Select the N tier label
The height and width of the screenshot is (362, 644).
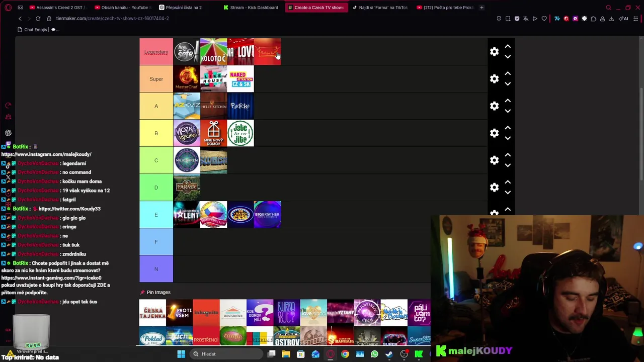(x=156, y=269)
